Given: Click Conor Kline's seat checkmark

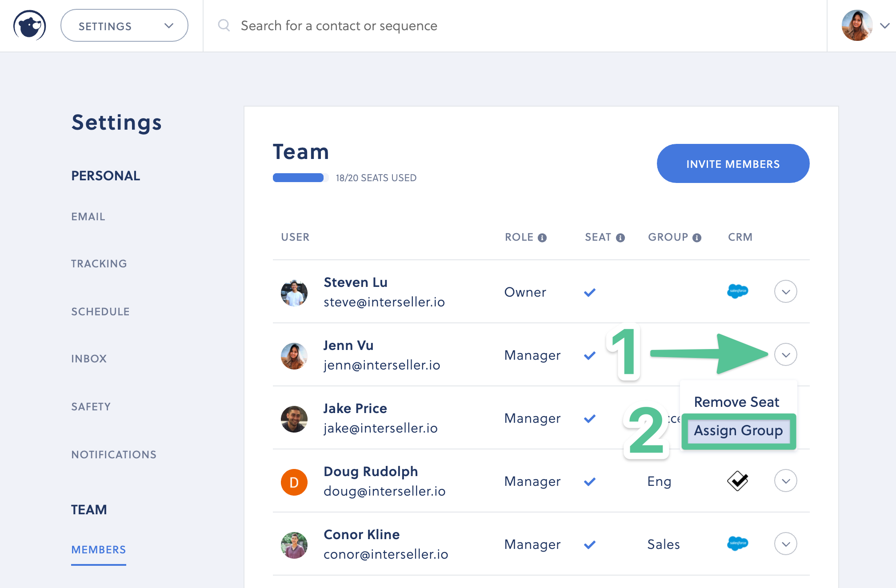Looking at the screenshot, I should click(590, 544).
